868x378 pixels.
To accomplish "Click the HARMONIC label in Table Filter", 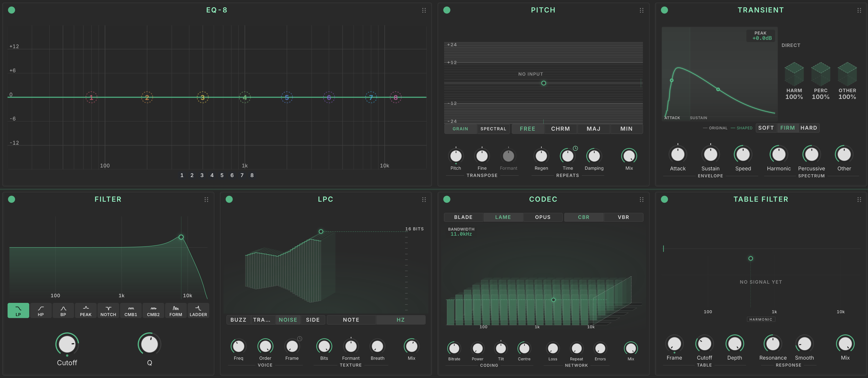I will tap(761, 320).
